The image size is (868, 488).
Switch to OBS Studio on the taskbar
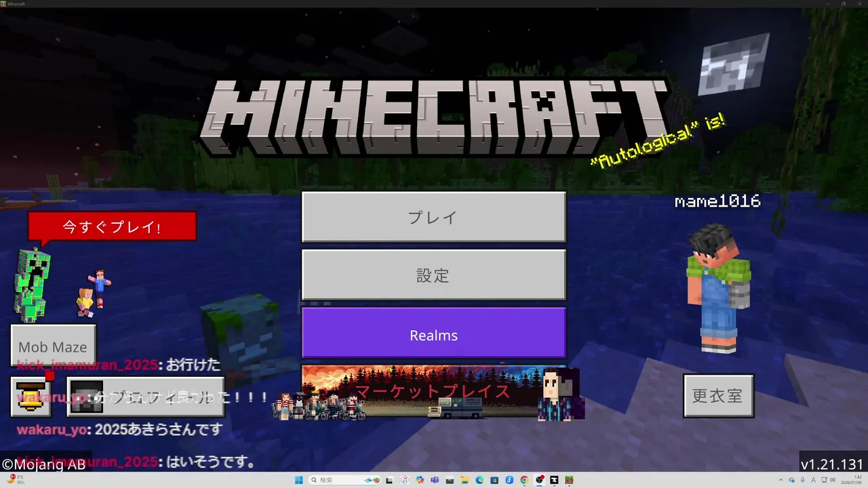click(539, 480)
